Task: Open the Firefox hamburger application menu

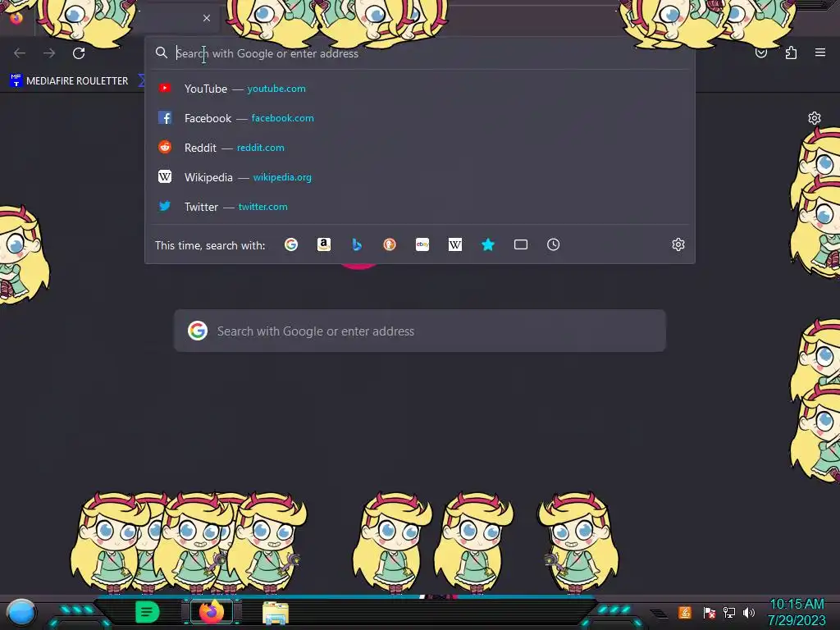Action: click(x=820, y=52)
